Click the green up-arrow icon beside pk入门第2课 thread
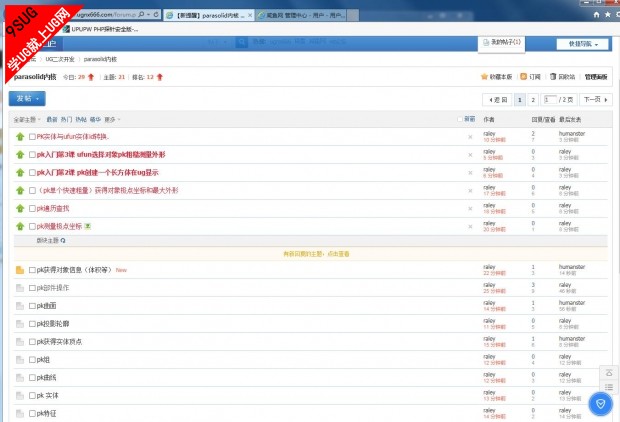Viewport: 620px width, 422px height. tap(20, 172)
